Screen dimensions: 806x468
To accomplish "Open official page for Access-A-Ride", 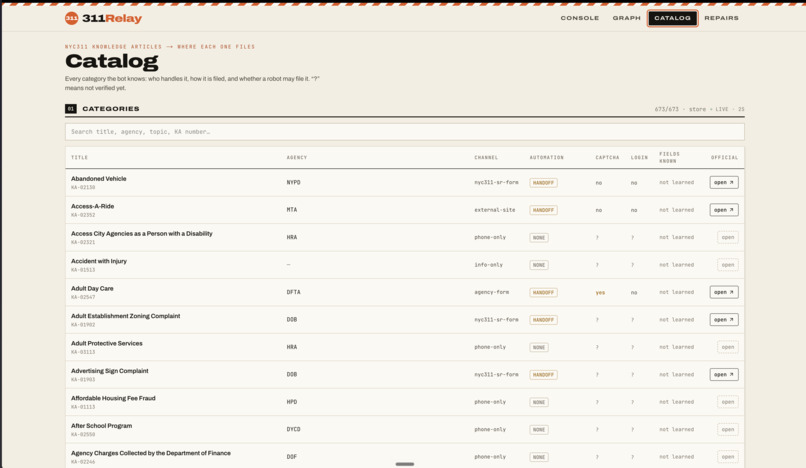I will pos(724,210).
